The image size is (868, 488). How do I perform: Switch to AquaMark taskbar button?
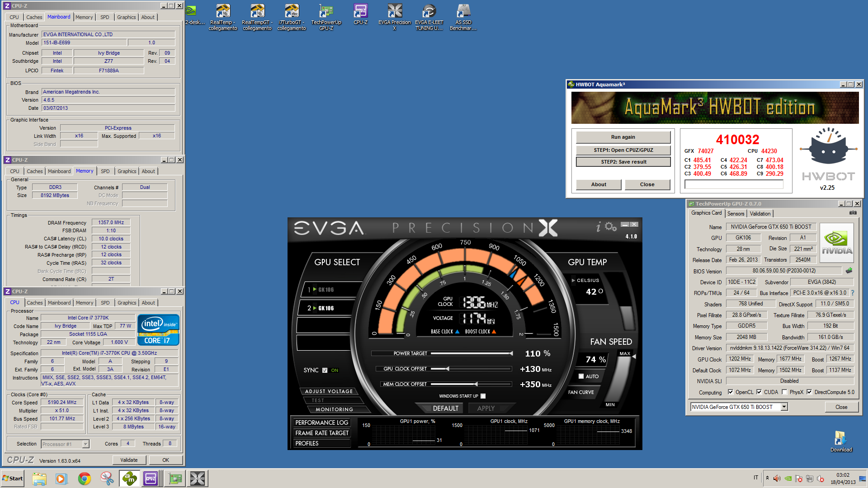tap(129, 479)
